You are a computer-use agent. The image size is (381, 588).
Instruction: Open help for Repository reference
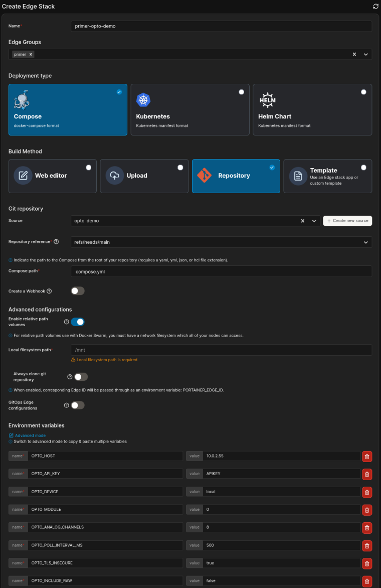(56, 242)
